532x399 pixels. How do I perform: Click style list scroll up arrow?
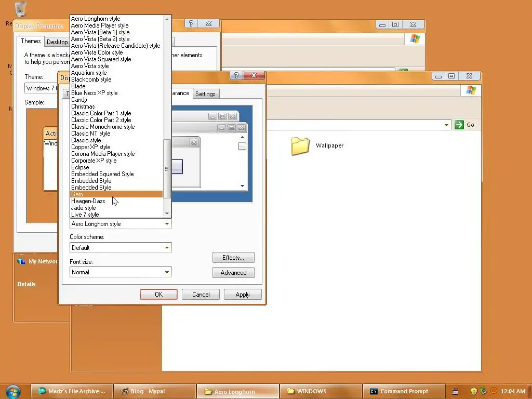[167, 19]
